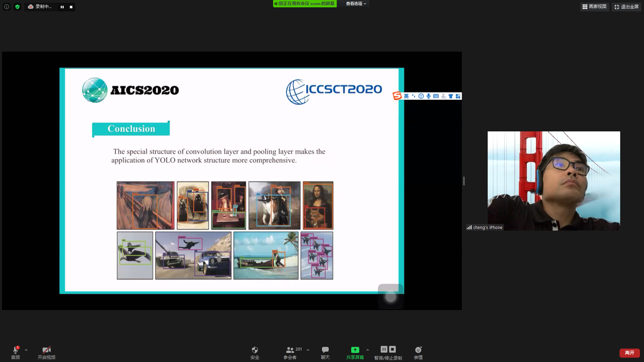This screenshot has height=362, width=644.
Task: Open the 聊天 chat panel
Action: pos(325,353)
